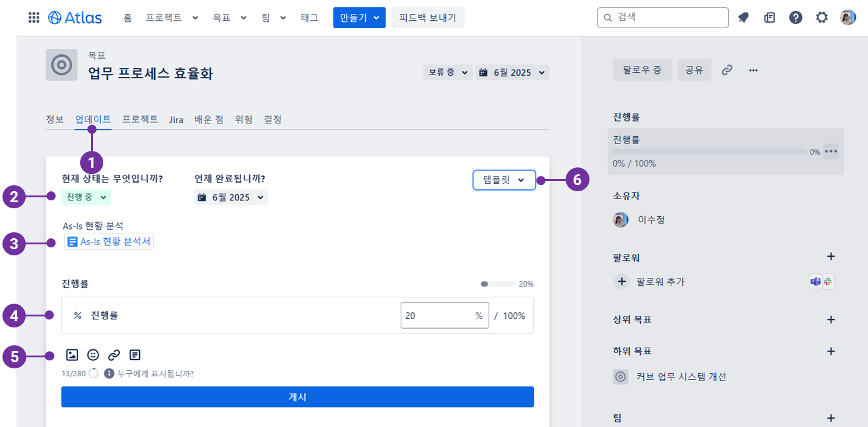868x427 pixels.
Task: Copy goal link using chain icon
Action: point(727,70)
